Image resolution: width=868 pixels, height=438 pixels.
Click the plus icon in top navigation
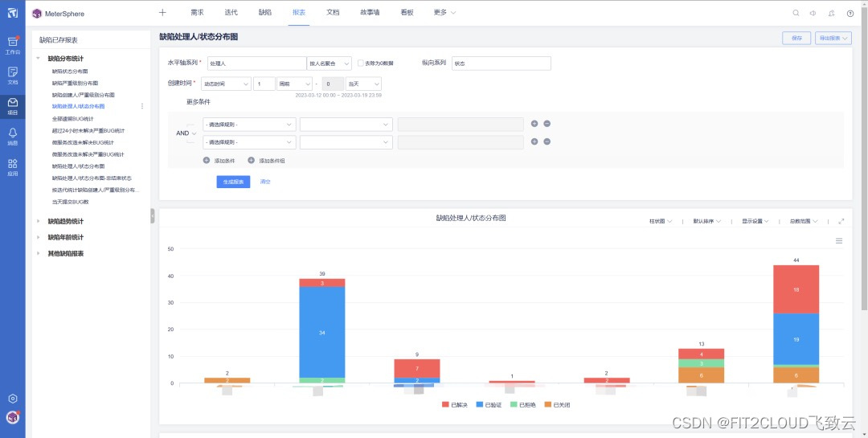162,12
